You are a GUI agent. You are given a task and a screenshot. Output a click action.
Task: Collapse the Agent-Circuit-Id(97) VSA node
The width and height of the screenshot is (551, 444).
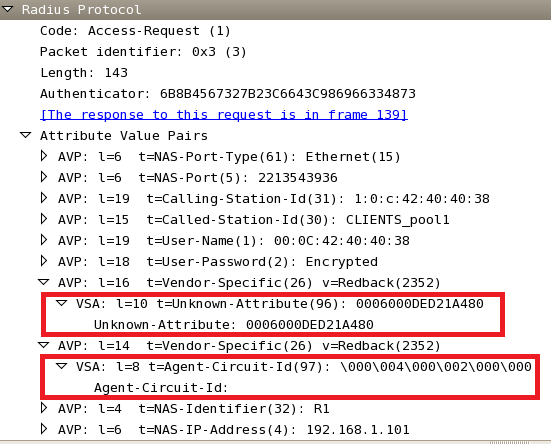[61, 366]
